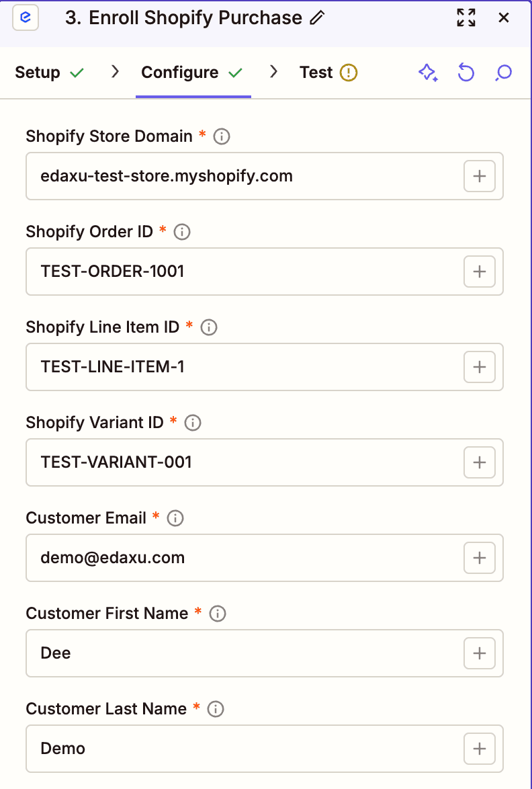The image size is (532, 789).
Task: Insert data with plus in Variant ID field
Action: (x=480, y=462)
